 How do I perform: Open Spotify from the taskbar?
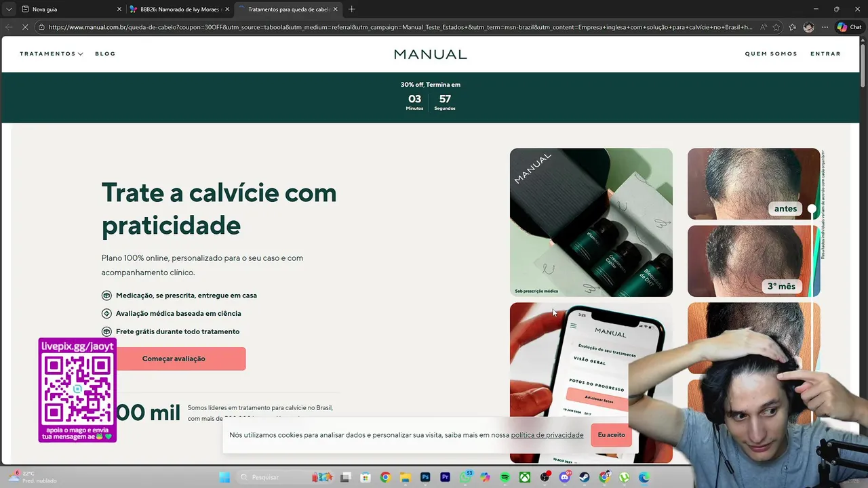(505, 477)
